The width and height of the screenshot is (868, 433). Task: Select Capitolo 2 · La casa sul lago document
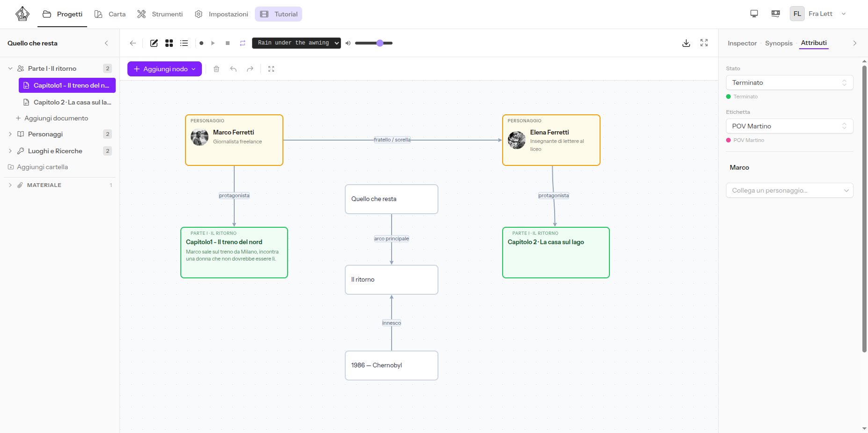coord(67,102)
